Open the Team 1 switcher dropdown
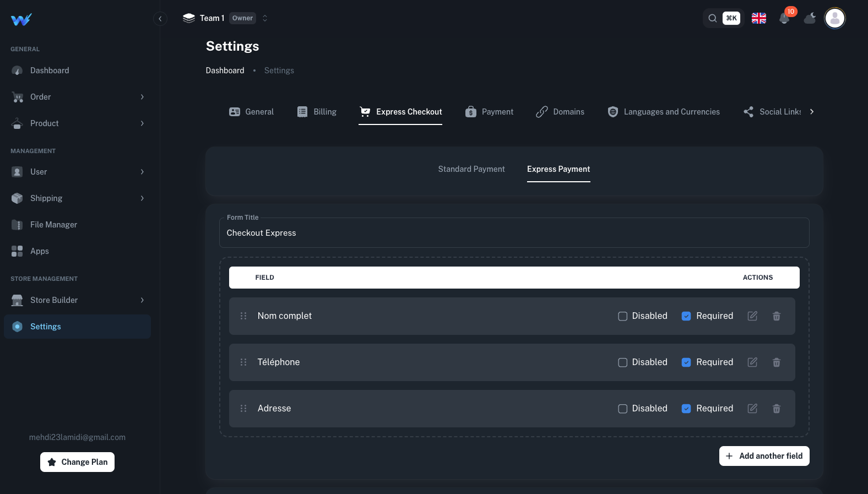 pos(225,18)
